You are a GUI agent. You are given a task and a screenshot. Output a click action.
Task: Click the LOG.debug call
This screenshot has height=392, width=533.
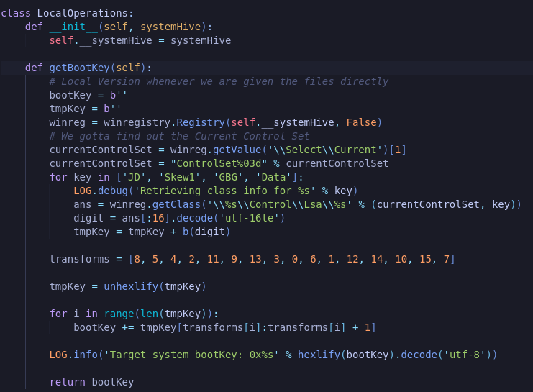(x=97, y=191)
